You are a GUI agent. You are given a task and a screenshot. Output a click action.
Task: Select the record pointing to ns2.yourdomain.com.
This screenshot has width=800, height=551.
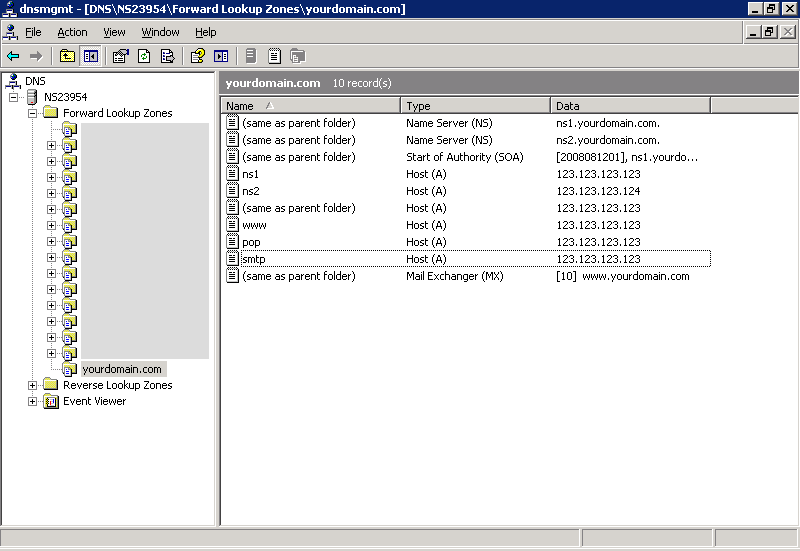pyautogui.click(x=468, y=140)
